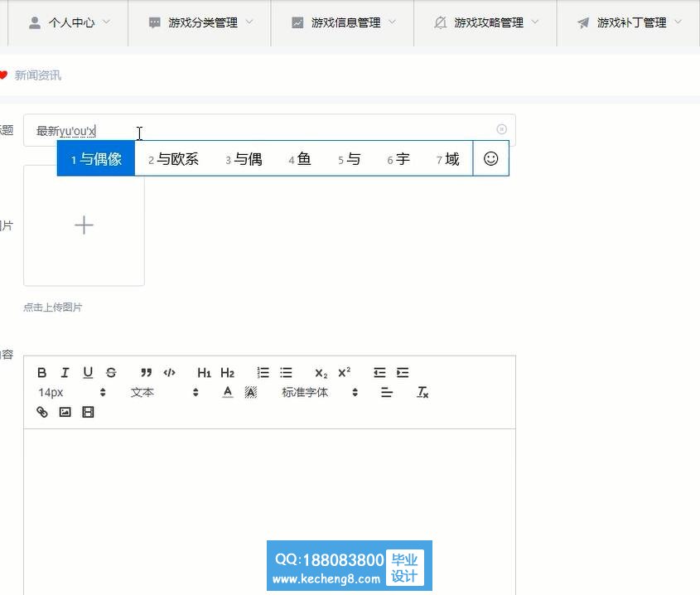The height and width of the screenshot is (595, 700).
Task: Decrease indent of paragraph
Action: pos(379,373)
